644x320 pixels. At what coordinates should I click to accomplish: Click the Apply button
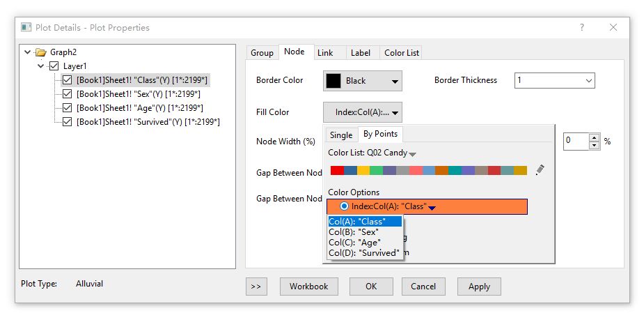tap(479, 287)
